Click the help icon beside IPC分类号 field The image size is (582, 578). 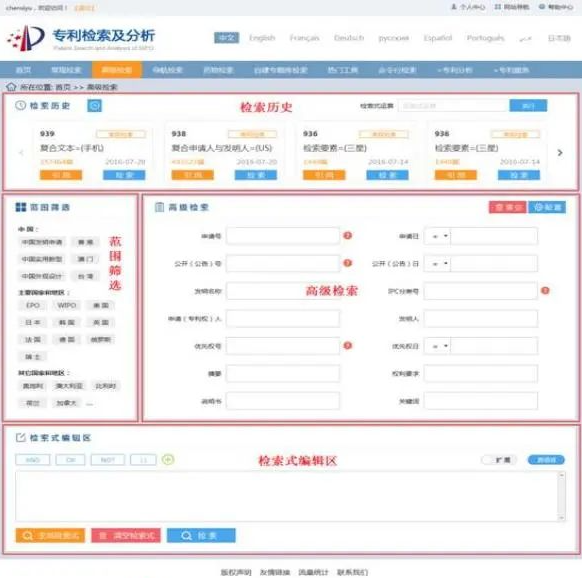[545, 290]
